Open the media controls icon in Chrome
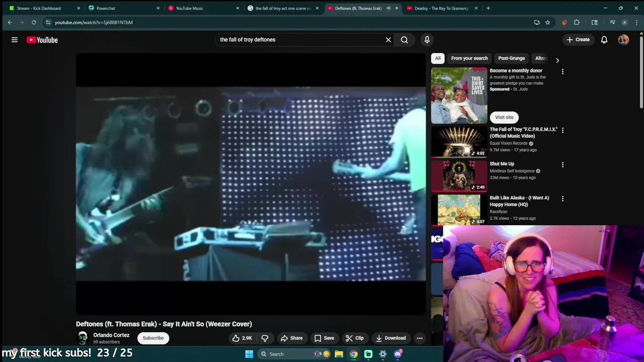 tap(612, 22)
